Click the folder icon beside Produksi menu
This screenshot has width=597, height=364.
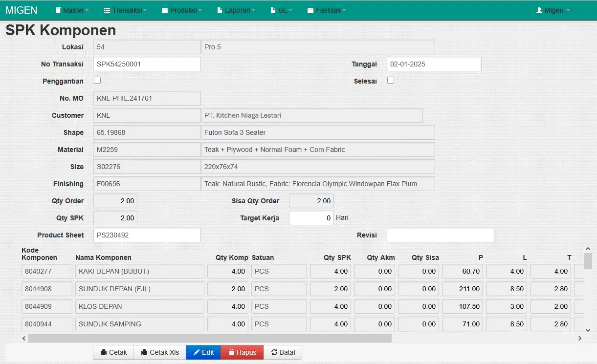[x=165, y=10]
